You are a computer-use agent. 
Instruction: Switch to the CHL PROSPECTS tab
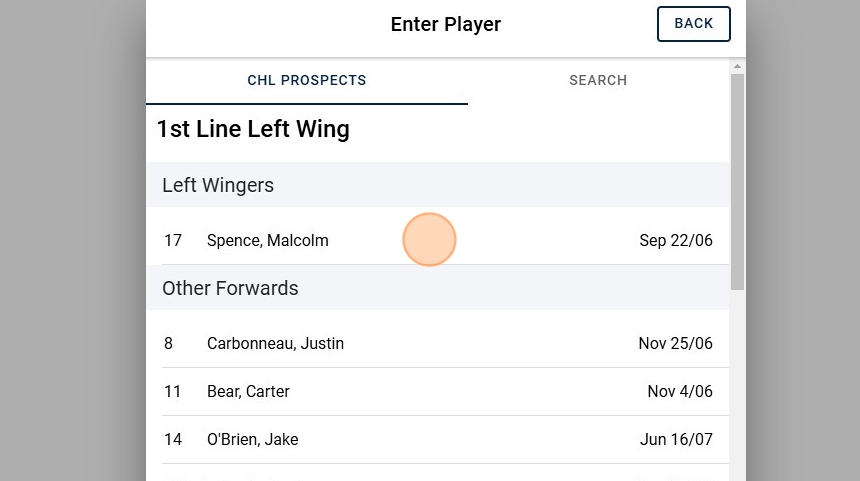pos(307,80)
